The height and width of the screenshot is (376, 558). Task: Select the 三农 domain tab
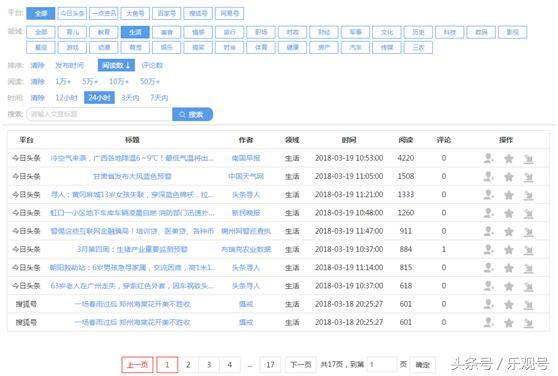(418, 47)
